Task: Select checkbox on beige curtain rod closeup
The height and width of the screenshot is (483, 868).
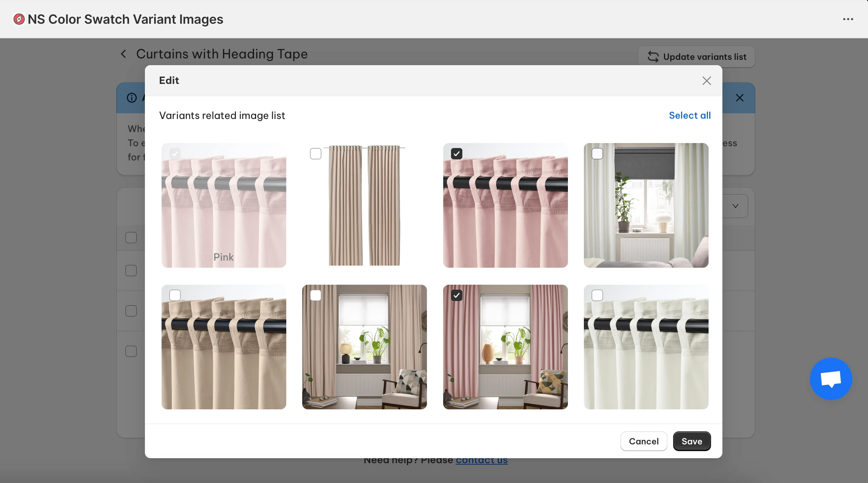Action: (175, 295)
